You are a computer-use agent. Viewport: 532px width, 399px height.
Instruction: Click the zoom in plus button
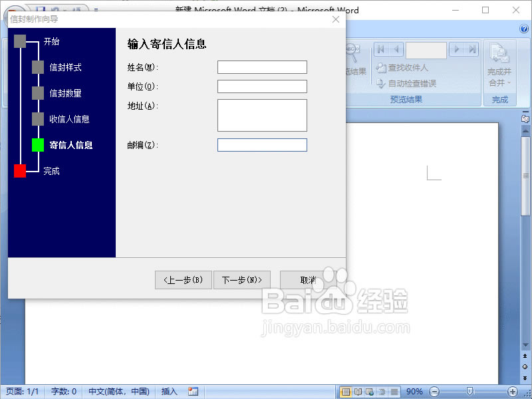(x=513, y=392)
